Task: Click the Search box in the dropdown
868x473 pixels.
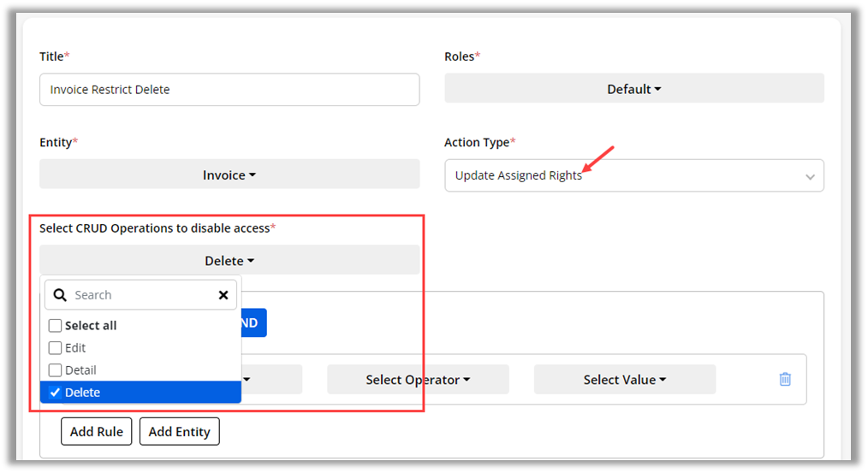Action: pyautogui.click(x=141, y=295)
